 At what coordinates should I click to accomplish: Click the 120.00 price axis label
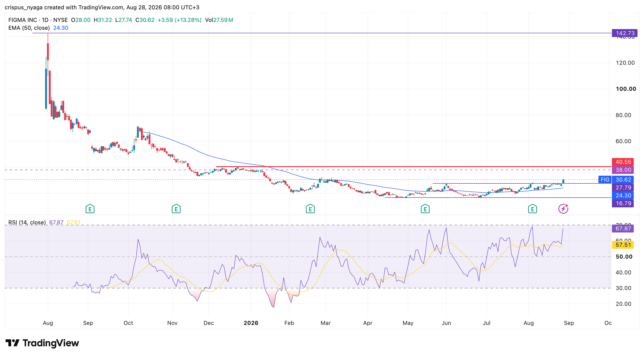pyautogui.click(x=625, y=63)
